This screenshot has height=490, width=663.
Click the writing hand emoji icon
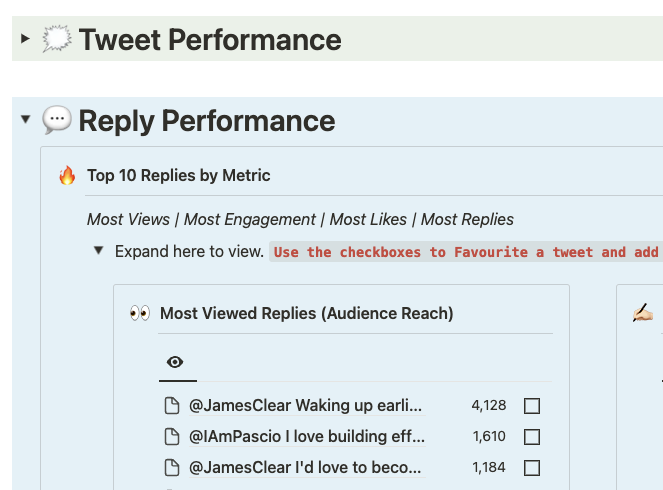(x=642, y=314)
